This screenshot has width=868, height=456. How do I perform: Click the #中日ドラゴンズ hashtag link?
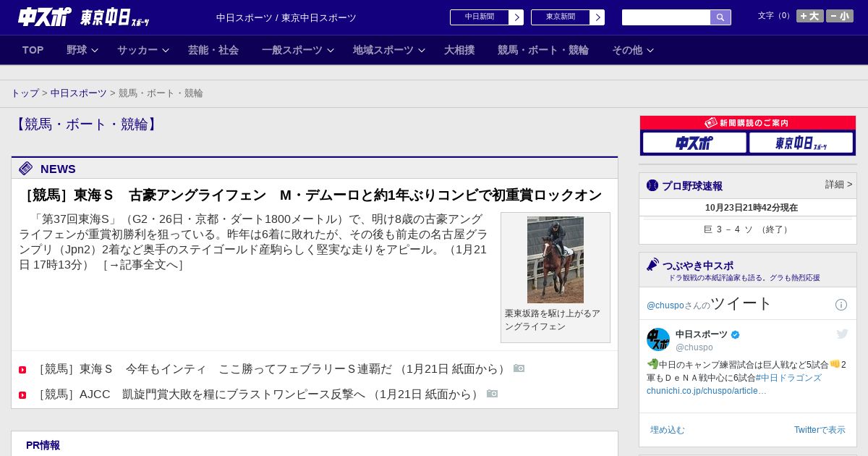point(788,378)
